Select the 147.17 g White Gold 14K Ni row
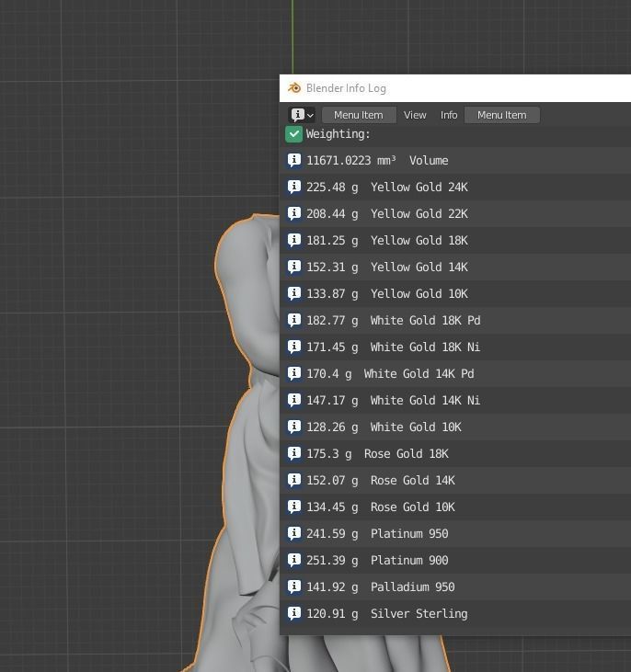Viewport: 631px width, 672px height. tap(455, 400)
